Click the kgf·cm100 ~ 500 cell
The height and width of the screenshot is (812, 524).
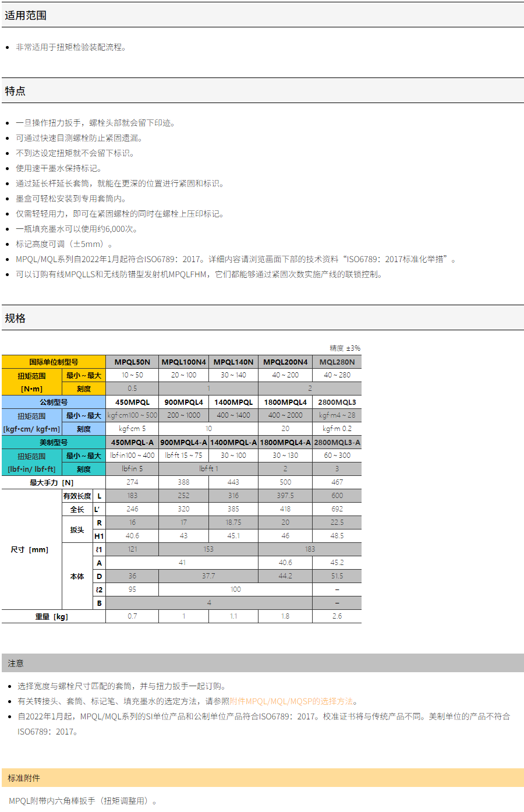pos(132,415)
